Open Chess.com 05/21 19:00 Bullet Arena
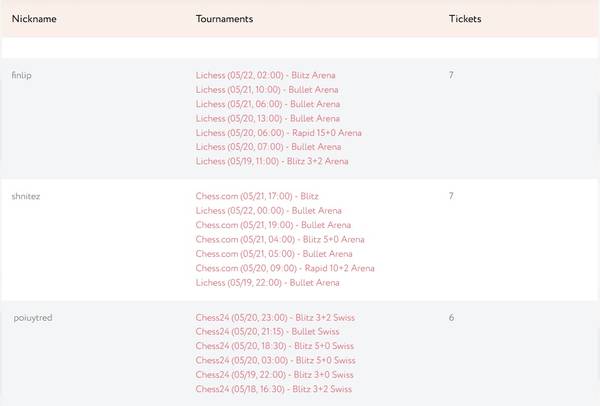Viewport: 600px width, 406px height. click(273, 225)
